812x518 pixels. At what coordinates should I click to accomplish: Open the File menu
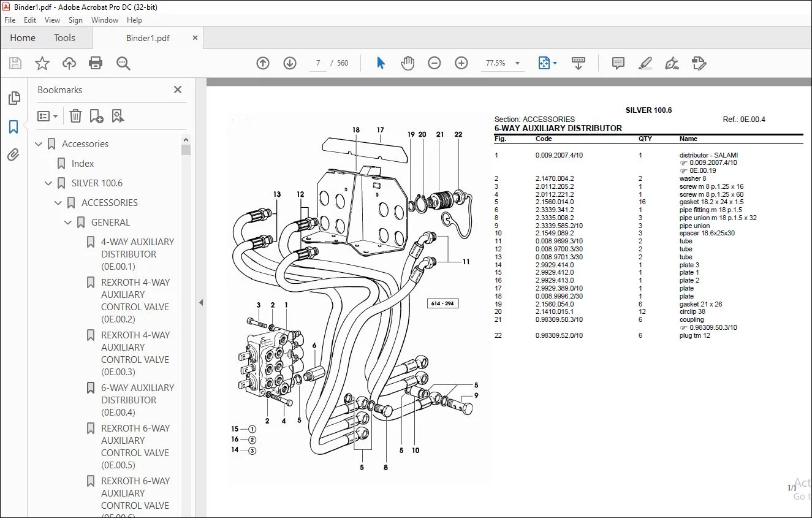point(10,20)
